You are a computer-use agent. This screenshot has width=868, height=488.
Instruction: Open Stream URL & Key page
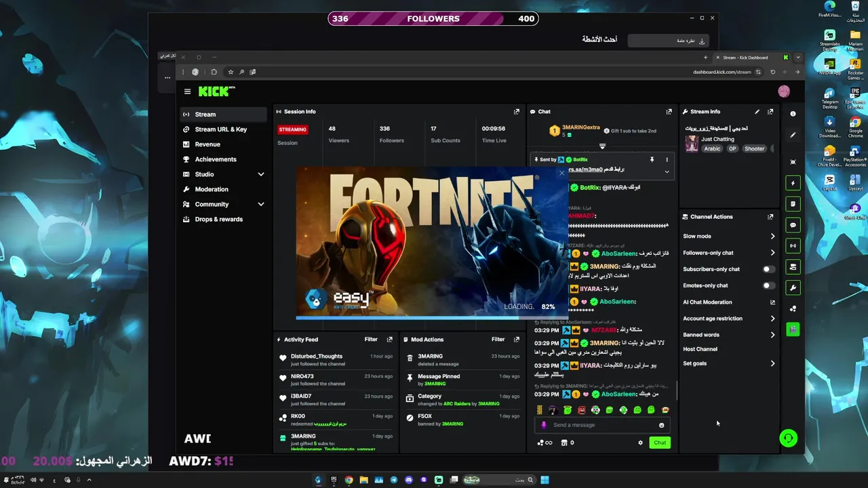pyautogui.click(x=224, y=129)
